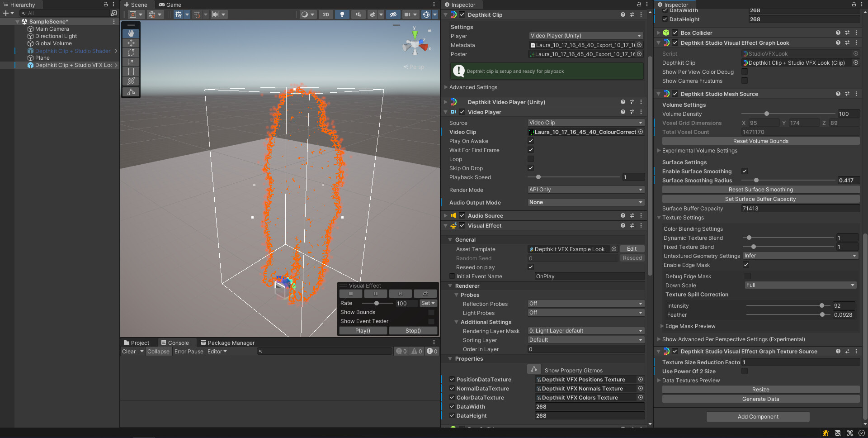Viewport: 868px width, 438px height.
Task: Uncheck Play On Awake
Action: pos(531,141)
